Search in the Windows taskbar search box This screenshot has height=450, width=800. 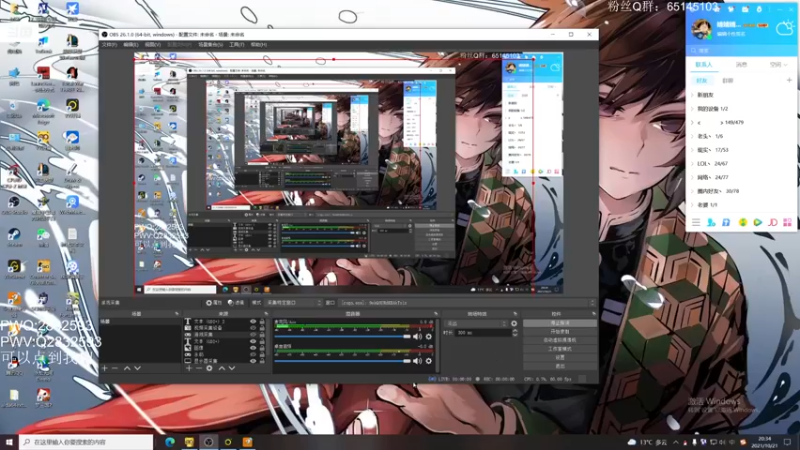point(86,442)
